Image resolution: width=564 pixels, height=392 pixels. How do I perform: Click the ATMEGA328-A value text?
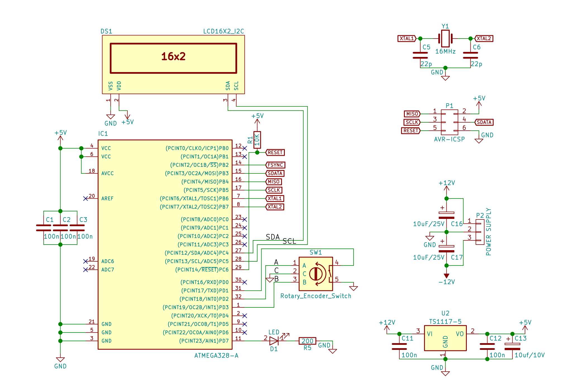tap(216, 356)
